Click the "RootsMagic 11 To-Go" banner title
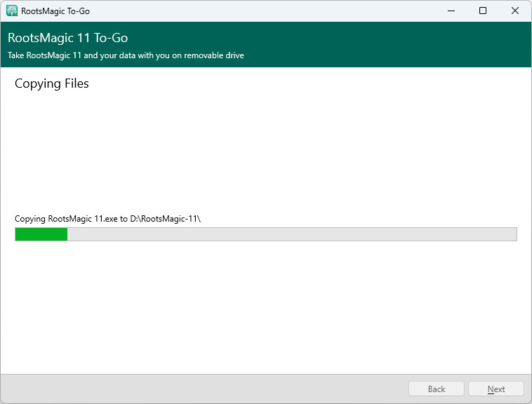 [68, 38]
